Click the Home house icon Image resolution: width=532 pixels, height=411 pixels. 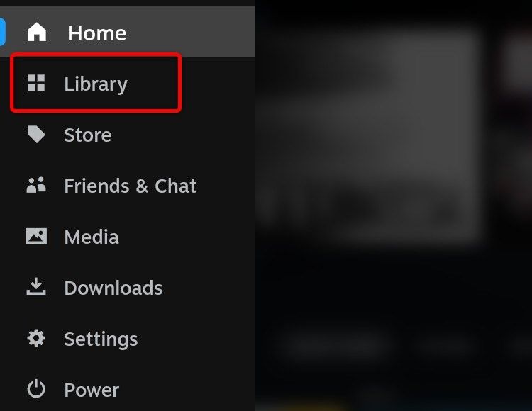pos(36,32)
